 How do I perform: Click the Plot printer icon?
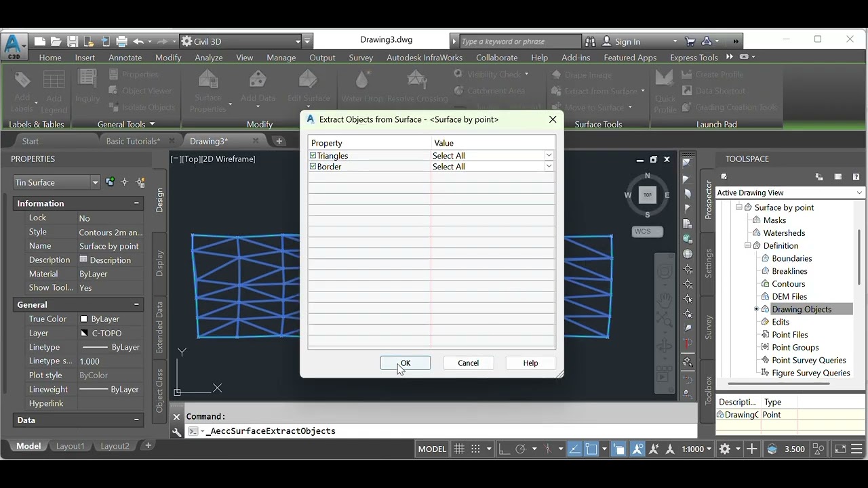pyautogui.click(x=122, y=41)
